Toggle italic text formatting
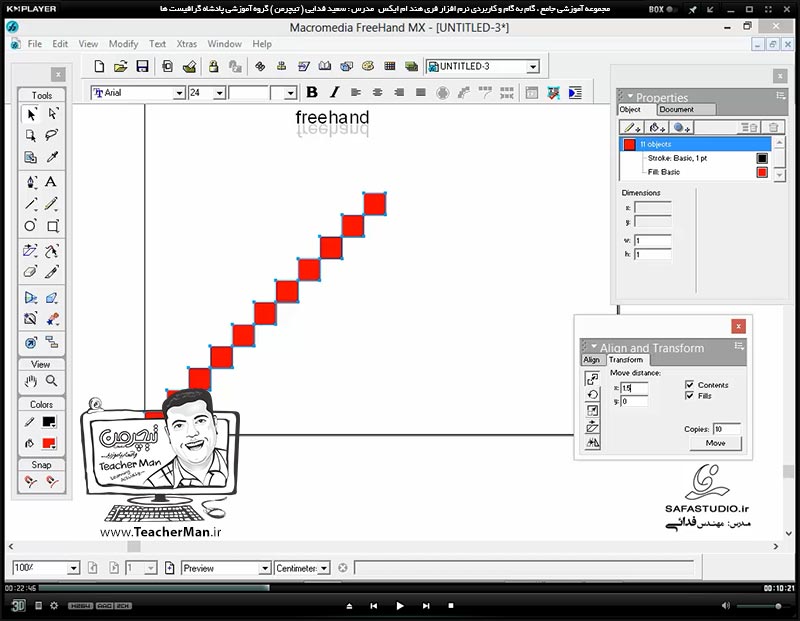 pos(334,92)
